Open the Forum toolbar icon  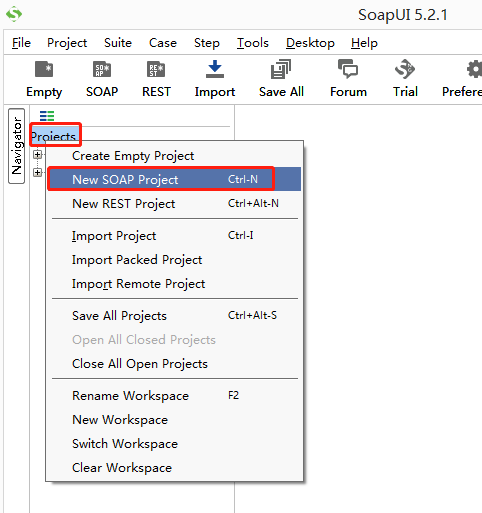pos(348,69)
